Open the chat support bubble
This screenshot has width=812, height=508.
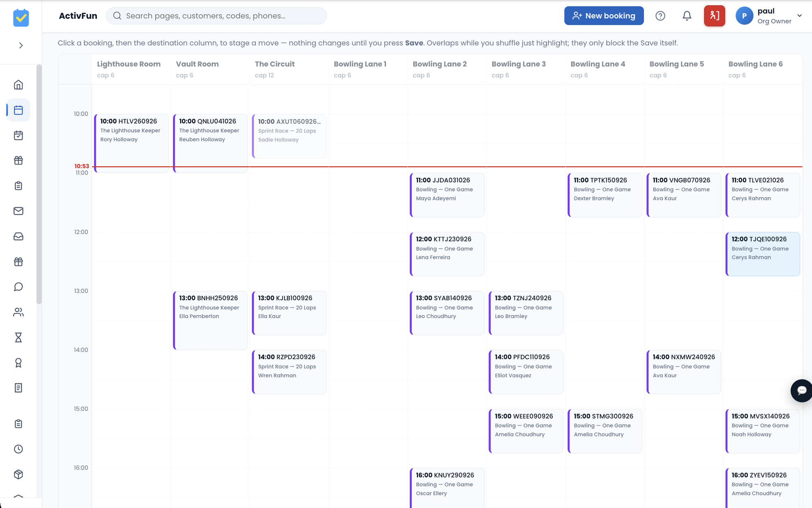801,391
